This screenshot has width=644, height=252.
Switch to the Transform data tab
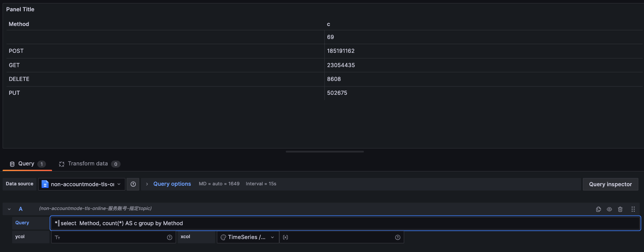click(x=89, y=164)
